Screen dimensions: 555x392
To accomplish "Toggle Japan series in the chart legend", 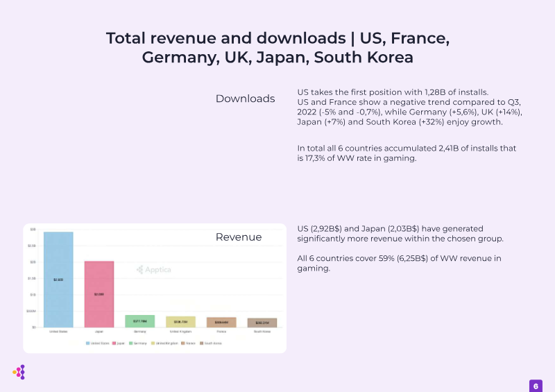I will click(119, 343).
